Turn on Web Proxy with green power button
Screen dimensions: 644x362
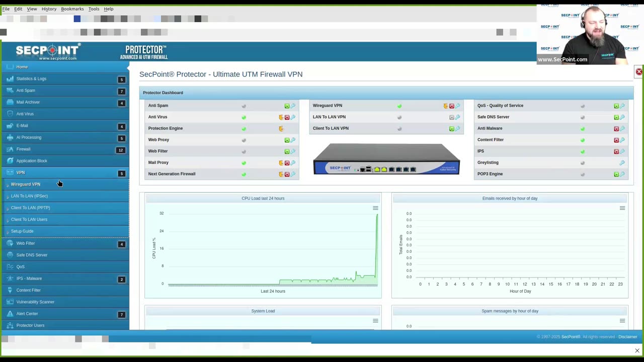point(287,140)
